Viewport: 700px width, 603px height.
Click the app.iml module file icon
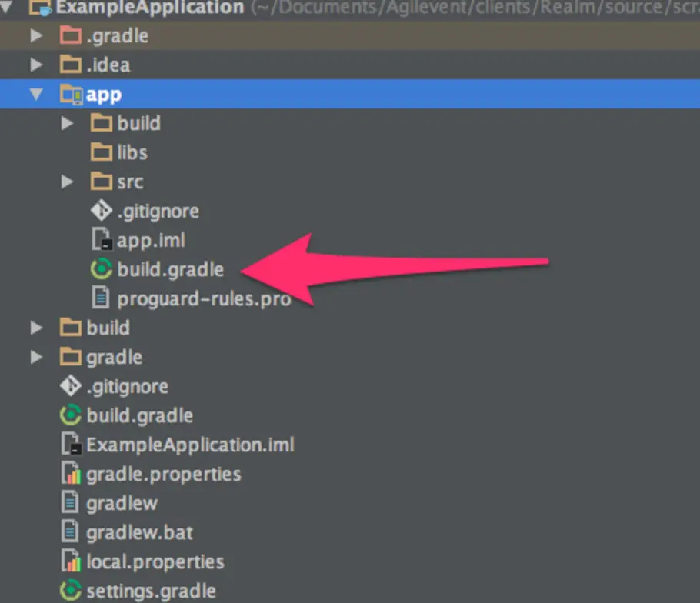pyautogui.click(x=102, y=240)
